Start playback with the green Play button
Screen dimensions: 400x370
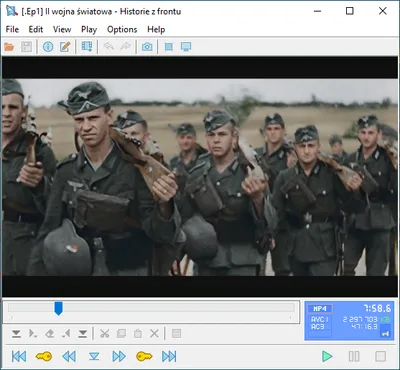[x=327, y=357]
